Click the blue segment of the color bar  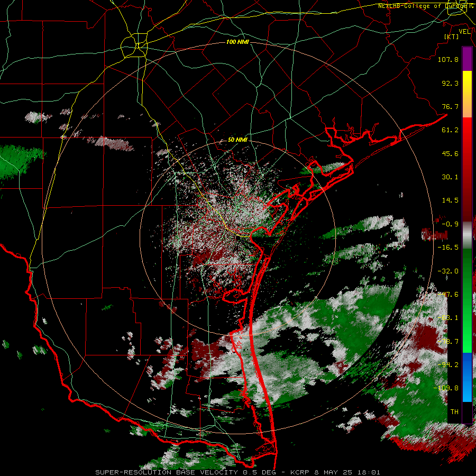click(467, 377)
